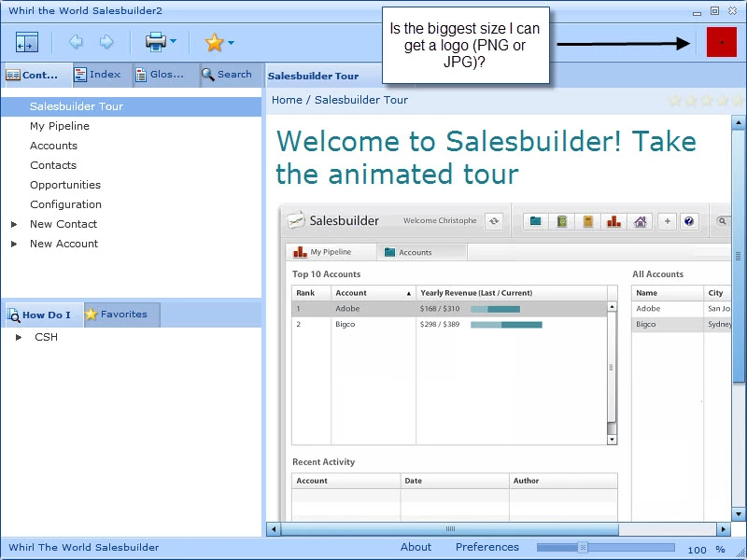747x560 pixels.
Task: Click the Top 10 Accounts scroll up arrow
Action: pyautogui.click(x=613, y=307)
